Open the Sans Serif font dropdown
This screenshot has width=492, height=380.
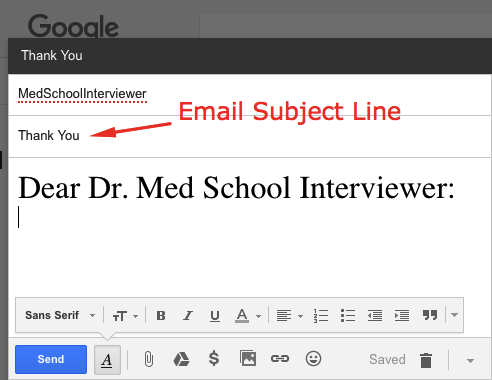tap(60, 315)
